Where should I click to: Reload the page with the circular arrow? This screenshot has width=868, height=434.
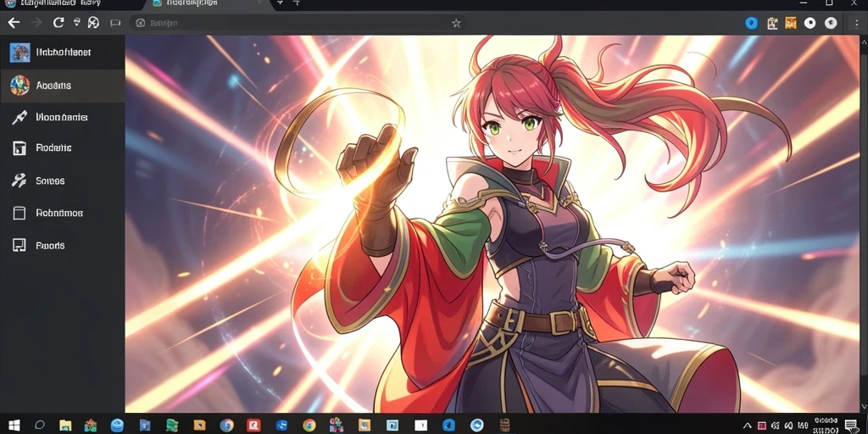(x=58, y=23)
